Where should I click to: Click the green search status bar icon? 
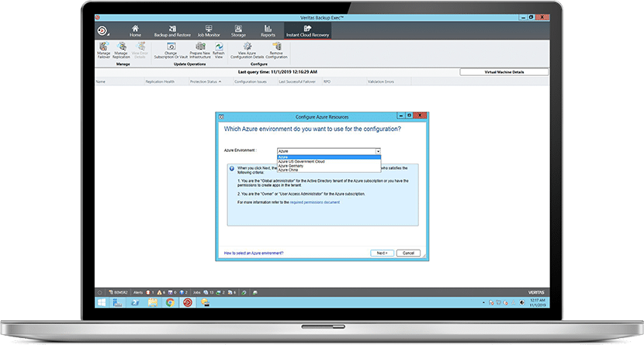coord(244,292)
